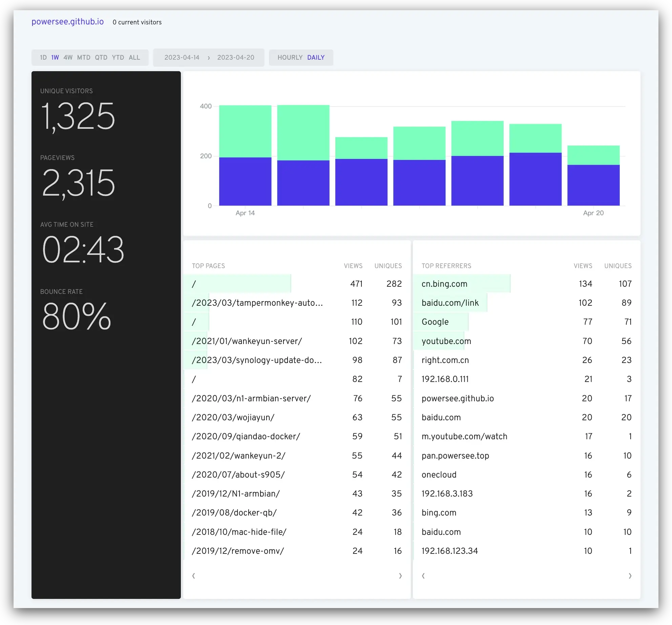Select the 4W time range
672x625 pixels.
pos(68,58)
